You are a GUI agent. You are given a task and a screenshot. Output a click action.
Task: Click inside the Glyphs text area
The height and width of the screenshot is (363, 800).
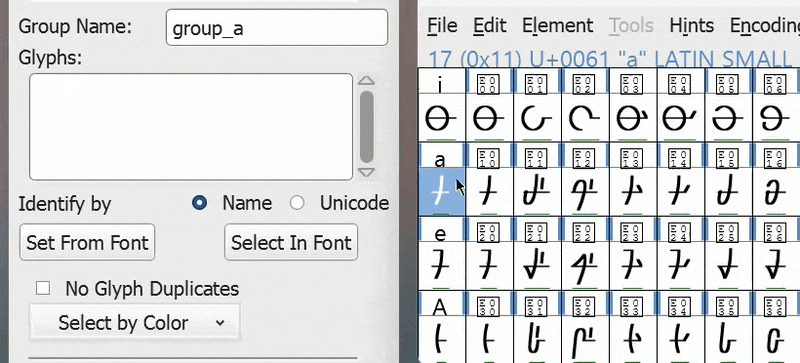pyautogui.click(x=191, y=127)
